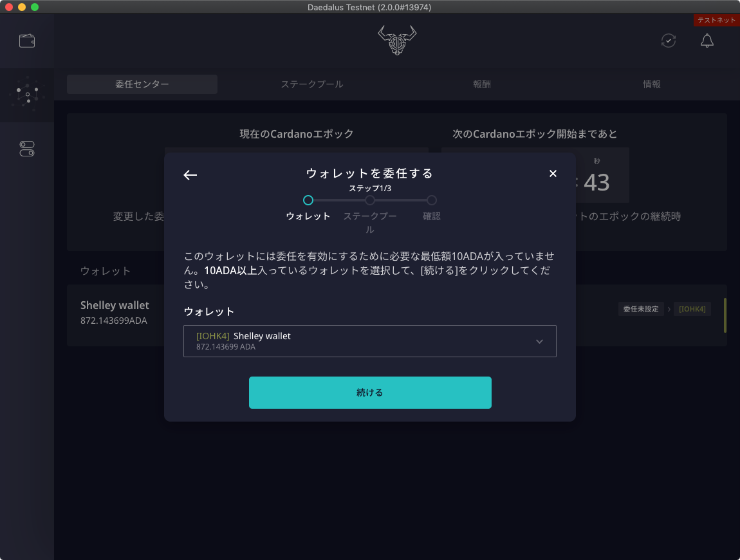740x560 pixels.
Task: Click the 委任未設定 tag
Action: [x=641, y=309]
